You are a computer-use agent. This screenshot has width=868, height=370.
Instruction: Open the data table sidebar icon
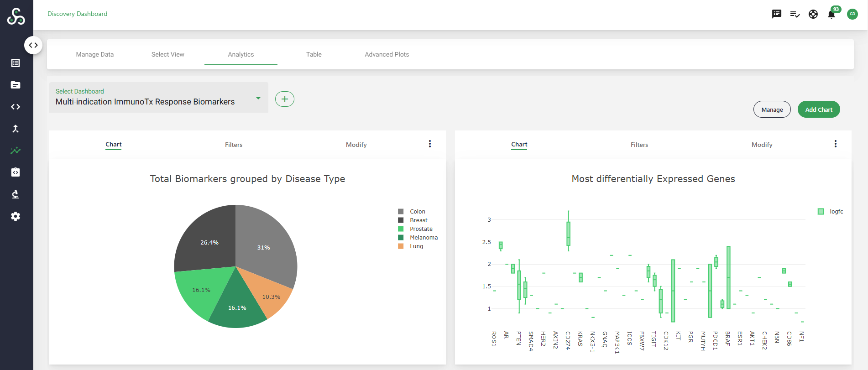[16, 63]
